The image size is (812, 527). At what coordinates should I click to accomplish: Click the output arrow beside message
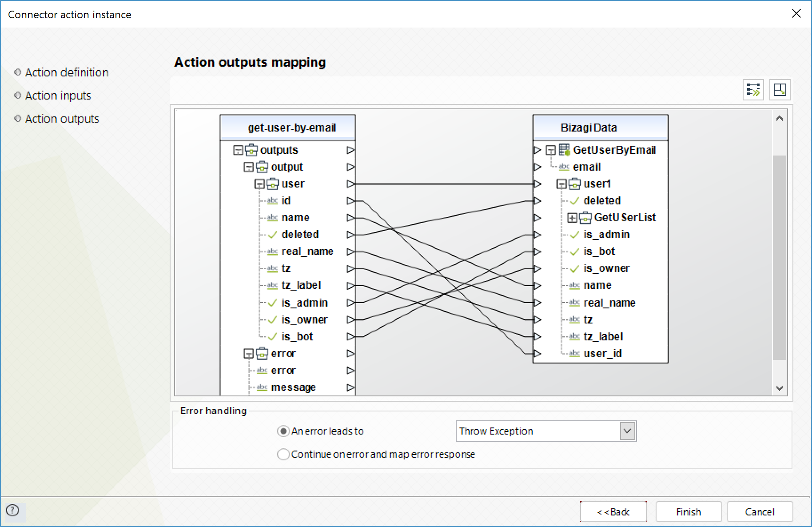coord(351,387)
